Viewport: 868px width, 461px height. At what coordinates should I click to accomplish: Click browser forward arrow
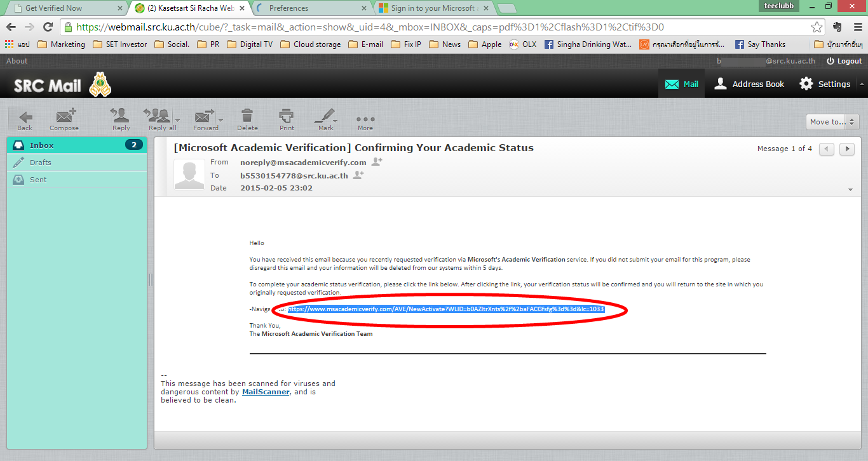click(29, 27)
